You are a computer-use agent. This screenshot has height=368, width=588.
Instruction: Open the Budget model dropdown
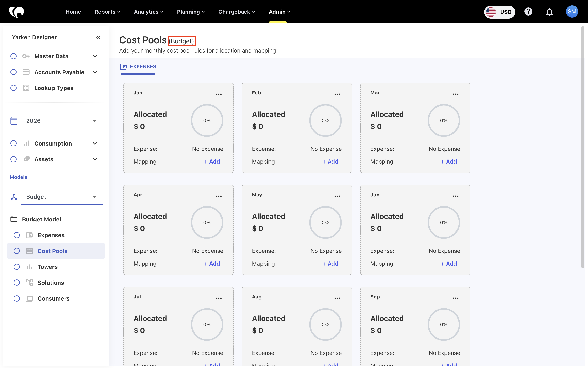coord(62,197)
